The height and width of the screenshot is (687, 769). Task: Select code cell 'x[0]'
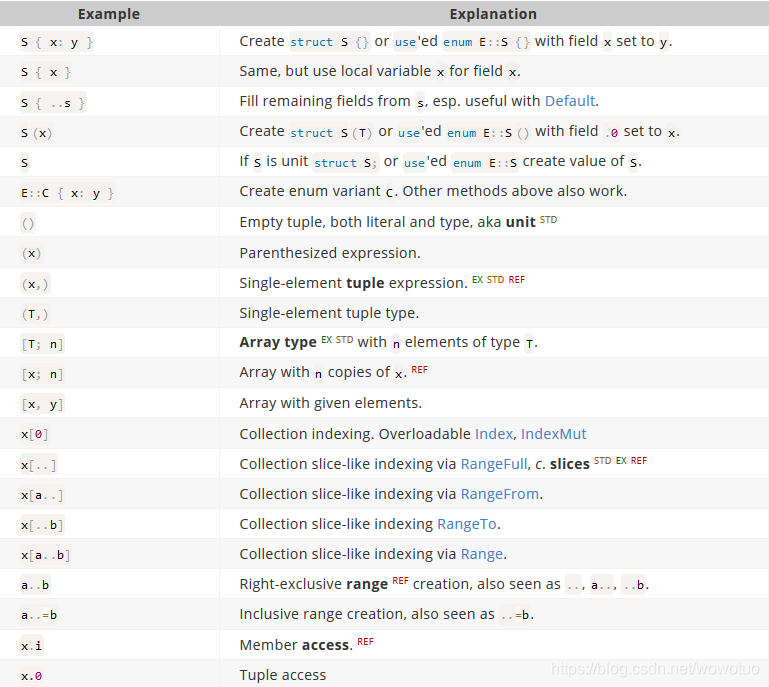[35, 434]
